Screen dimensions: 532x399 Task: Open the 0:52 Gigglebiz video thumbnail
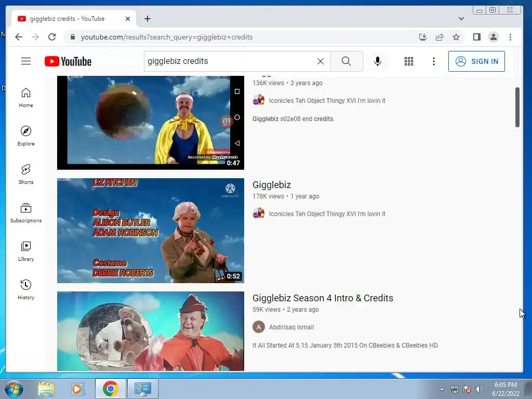click(x=150, y=230)
